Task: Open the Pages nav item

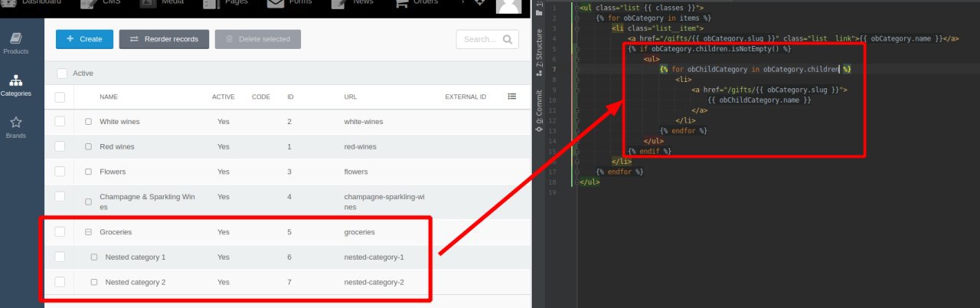Action: tap(227, 3)
